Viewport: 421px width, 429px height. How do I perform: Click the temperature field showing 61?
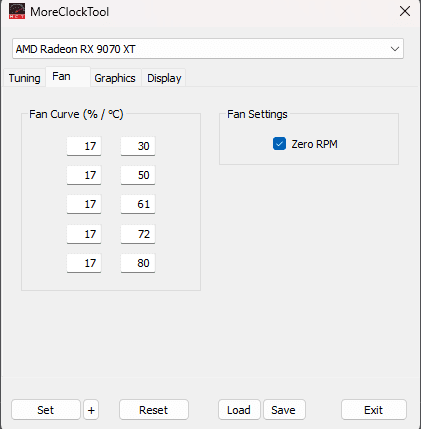click(x=138, y=204)
